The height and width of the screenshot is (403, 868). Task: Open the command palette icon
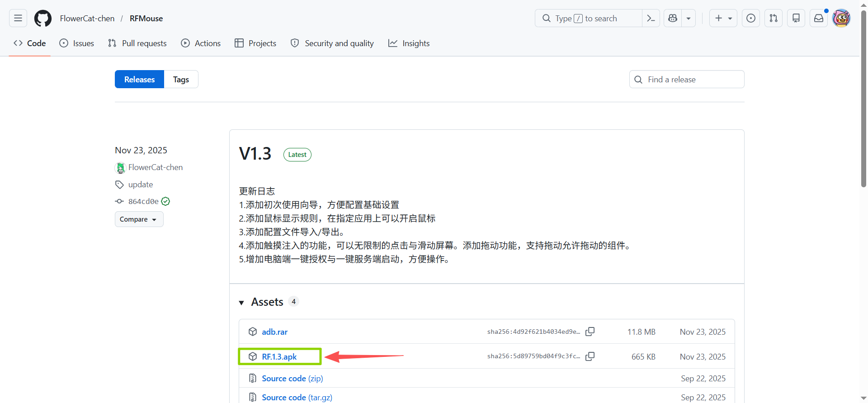pyautogui.click(x=651, y=18)
